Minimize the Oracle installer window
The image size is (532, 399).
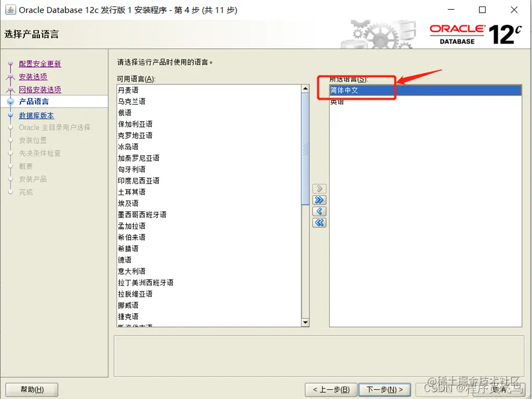coord(451,10)
